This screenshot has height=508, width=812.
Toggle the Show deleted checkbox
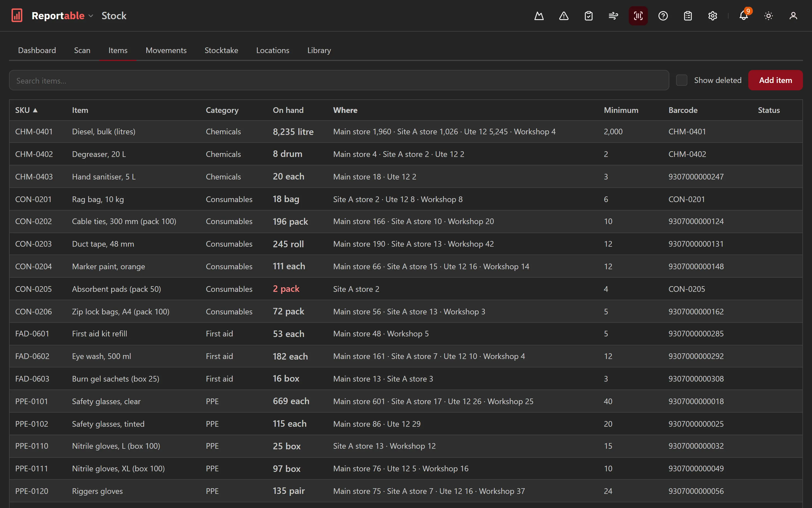(681, 80)
